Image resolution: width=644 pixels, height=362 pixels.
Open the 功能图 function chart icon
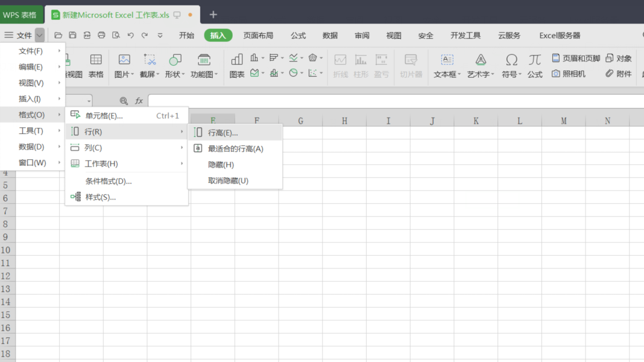tap(204, 66)
